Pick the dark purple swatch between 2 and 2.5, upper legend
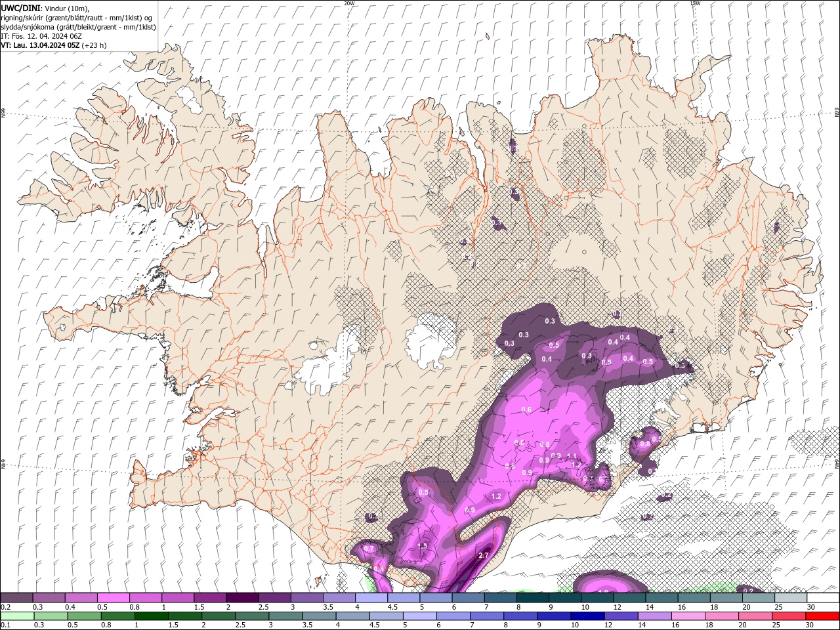 (x=242, y=598)
